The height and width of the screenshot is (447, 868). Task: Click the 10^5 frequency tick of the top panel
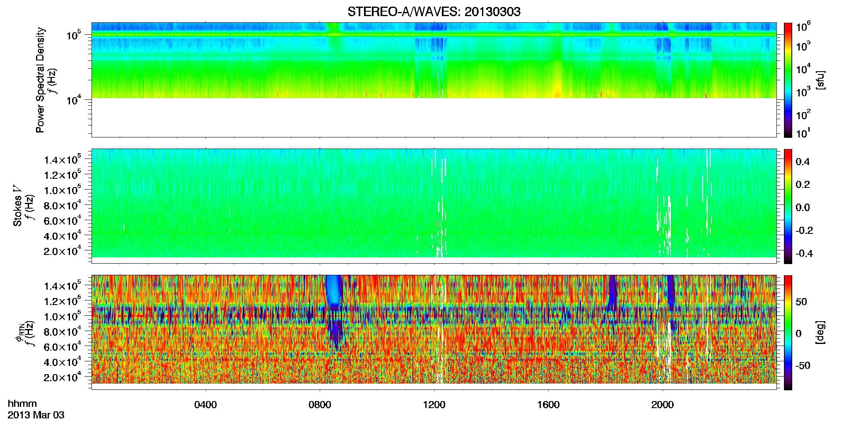click(73, 35)
